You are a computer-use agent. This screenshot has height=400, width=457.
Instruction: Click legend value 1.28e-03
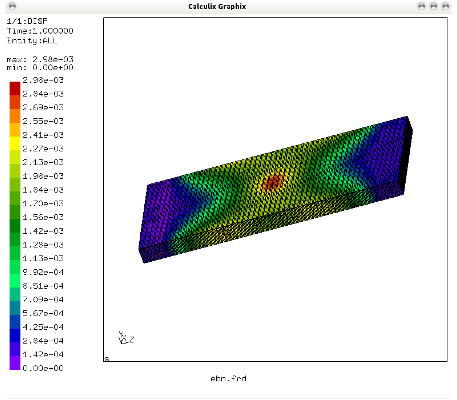[43, 245]
